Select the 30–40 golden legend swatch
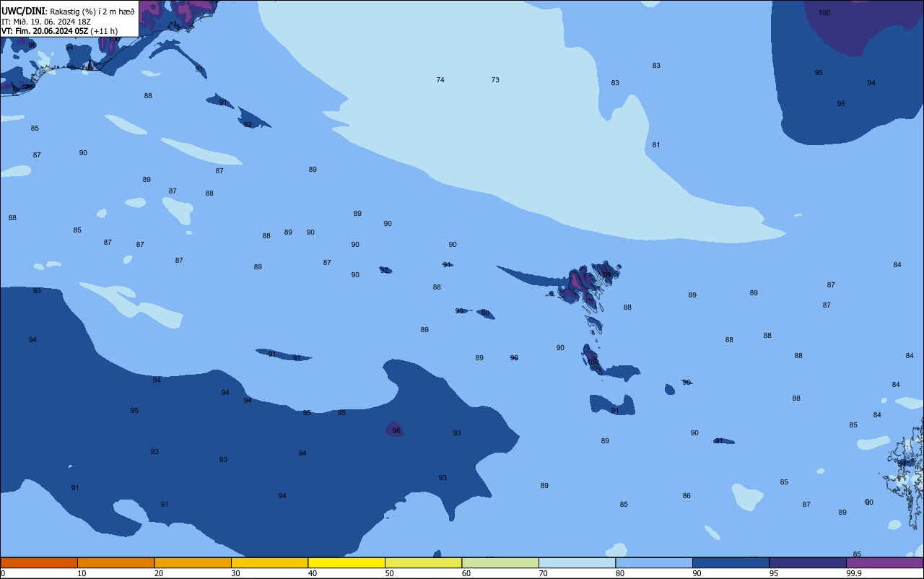The width and height of the screenshot is (924, 579). [269, 562]
